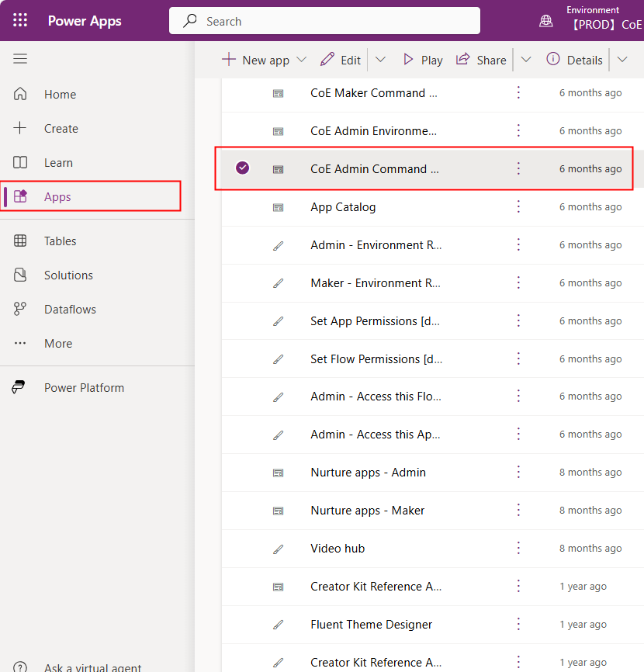Open Tables in the sidebar
644x672 pixels.
pyautogui.click(x=60, y=241)
